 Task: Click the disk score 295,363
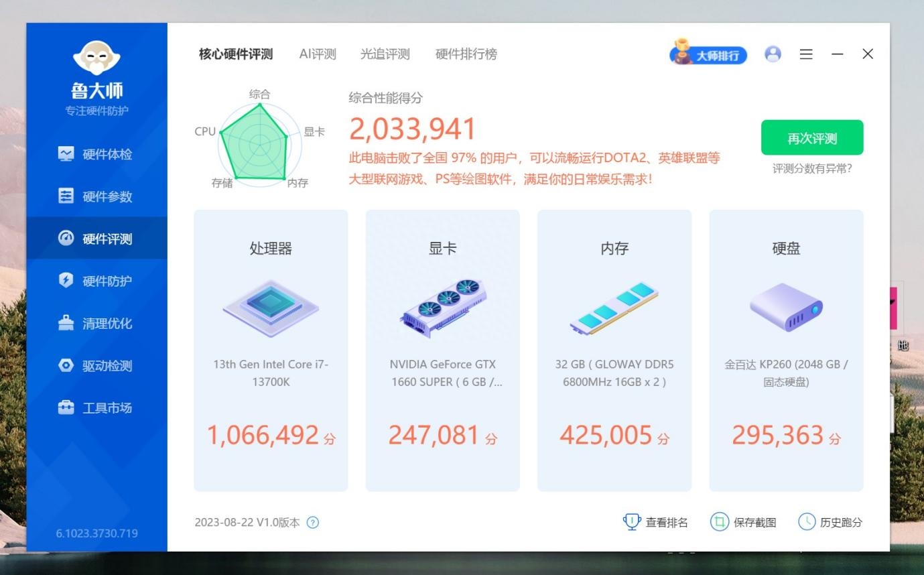(x=777, y=436)
